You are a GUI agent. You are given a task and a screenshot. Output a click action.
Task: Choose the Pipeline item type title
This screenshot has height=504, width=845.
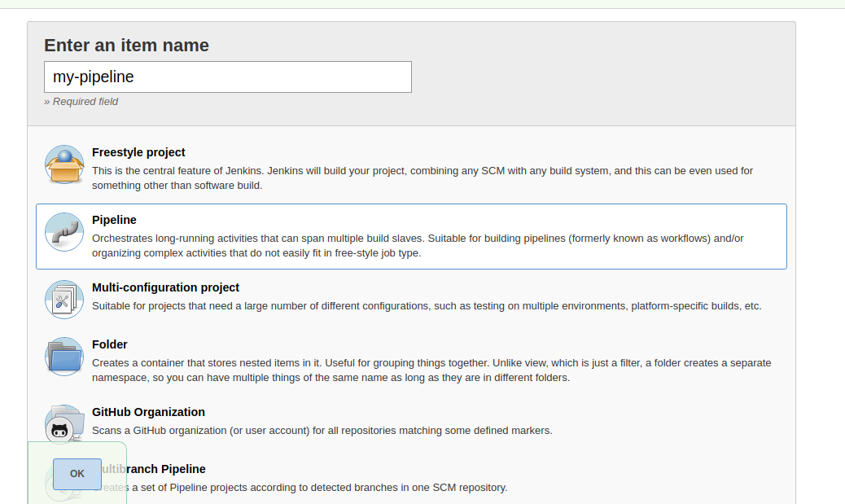[x=114, y=220]
